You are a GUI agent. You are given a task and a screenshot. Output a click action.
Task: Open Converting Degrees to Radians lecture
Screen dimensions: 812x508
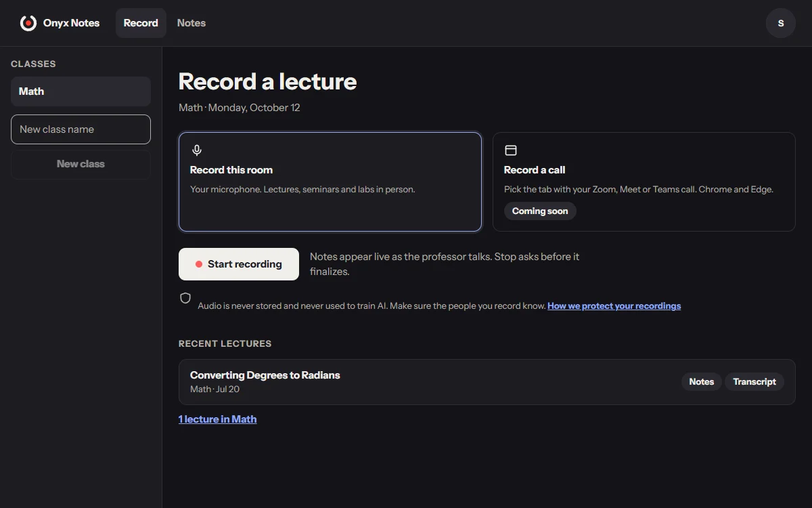pos(487,382)
